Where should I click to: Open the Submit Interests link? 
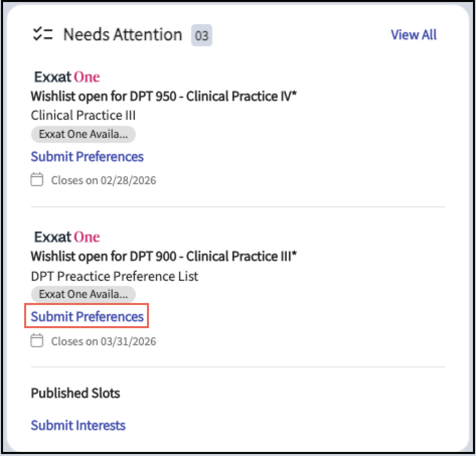coord(78,425)
